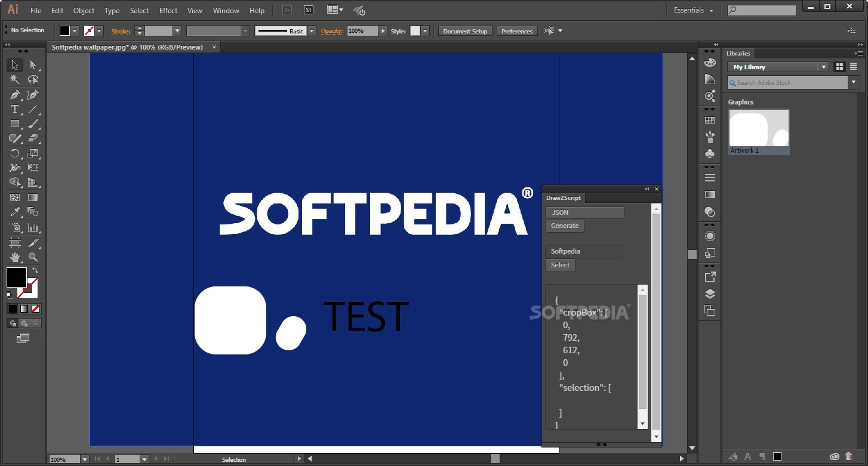The height and width of the screenshot is (466, 868).
Task: Activate the Curvature tool
Action: click(33, 95)
